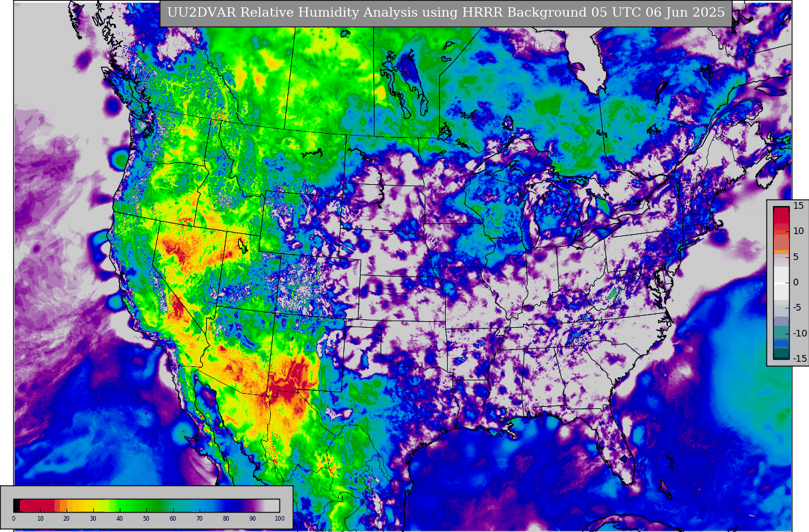Click the UU2DVAR Relative Humidity Analysis title
This screenshot has height=532, width=809.
pyautogui.click(x=446, y=13)
